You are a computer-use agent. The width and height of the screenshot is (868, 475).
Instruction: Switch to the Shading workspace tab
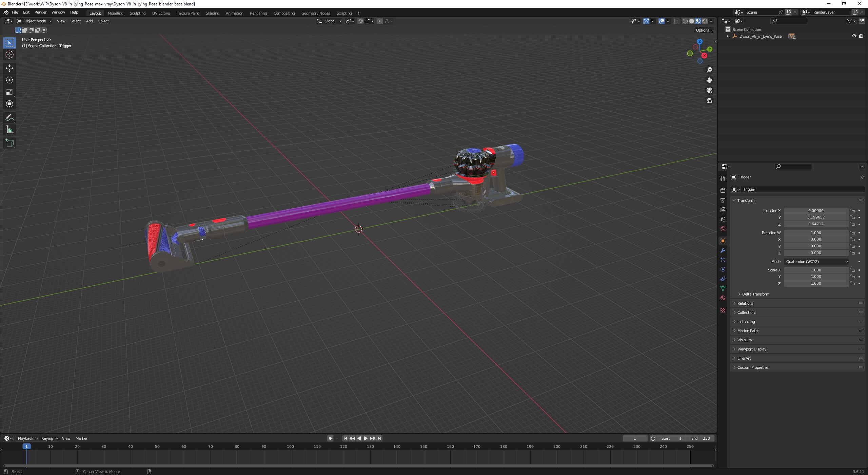tap(212, 13)
